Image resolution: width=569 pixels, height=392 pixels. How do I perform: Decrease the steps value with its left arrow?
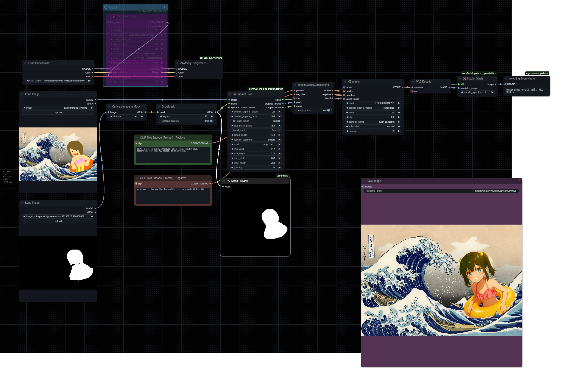[x=347, y=112]
